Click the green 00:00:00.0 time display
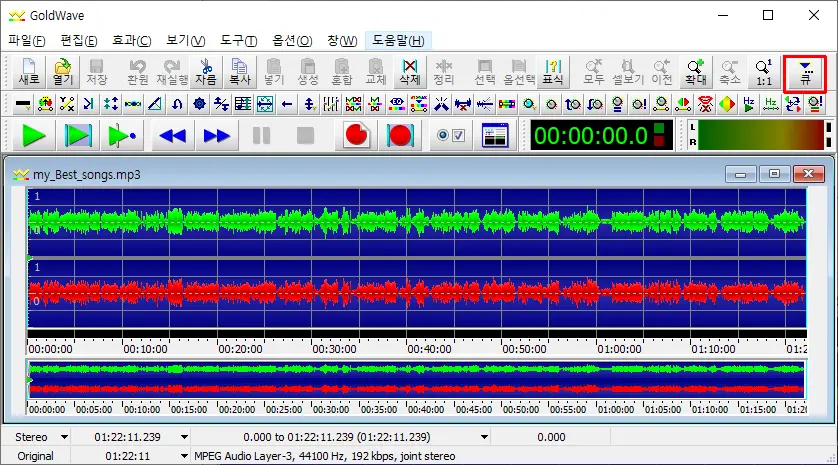 (x=601, y=136)
